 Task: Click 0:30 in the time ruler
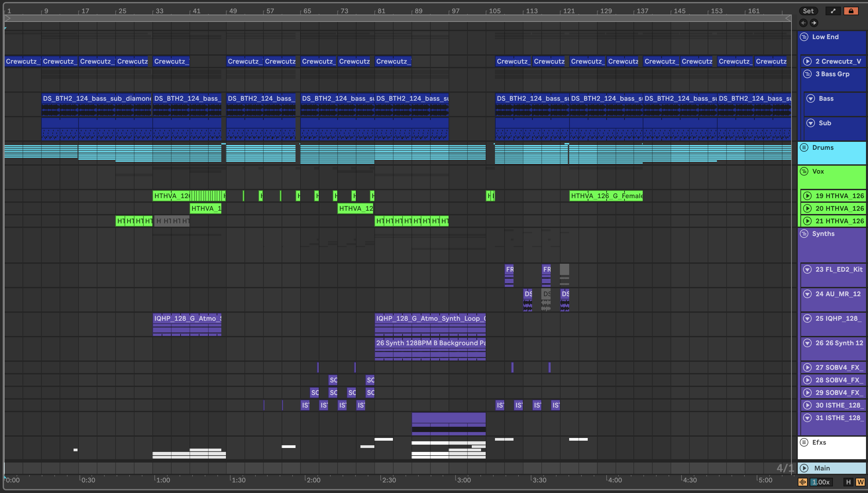click(88, 480)
